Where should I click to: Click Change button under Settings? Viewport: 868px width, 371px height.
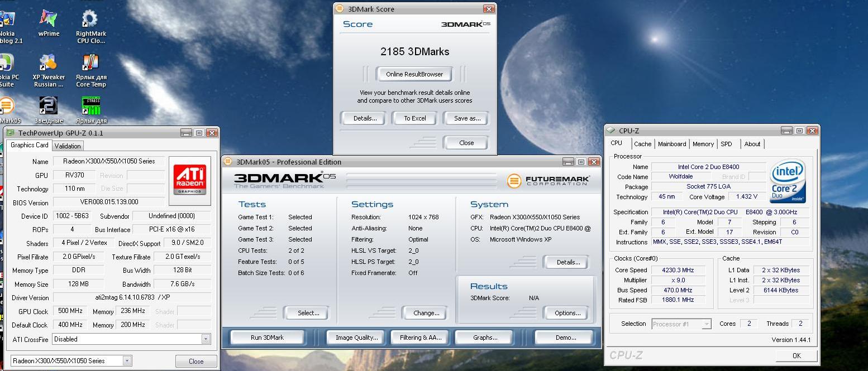pyautogui.click(x=426, y=313)
